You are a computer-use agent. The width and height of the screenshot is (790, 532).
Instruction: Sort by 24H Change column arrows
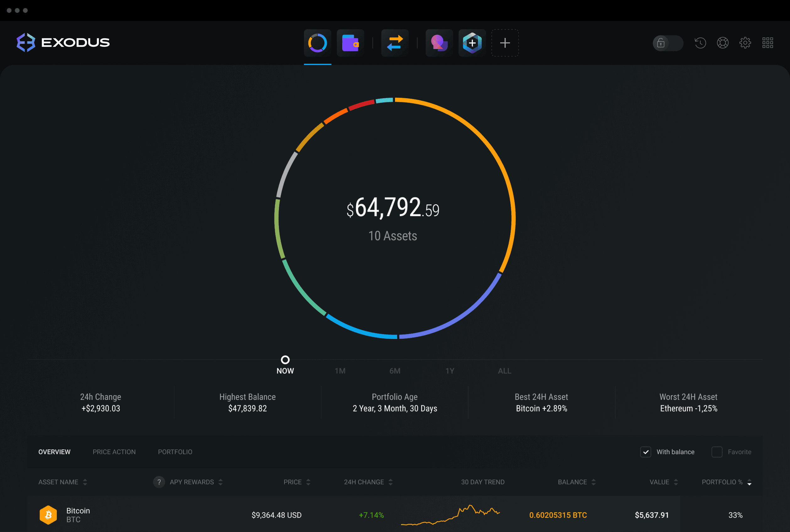pyautogui.click(x=391, y=482)
